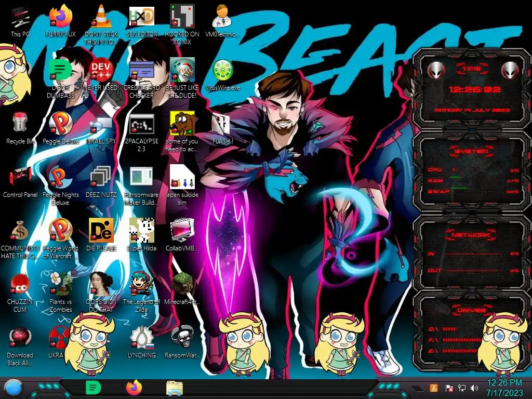Click the left alien head gadget logo

436,71
